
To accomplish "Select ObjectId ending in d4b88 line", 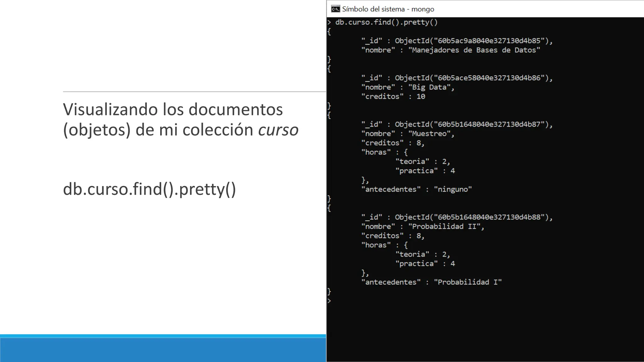I will [x=457, y=217].
